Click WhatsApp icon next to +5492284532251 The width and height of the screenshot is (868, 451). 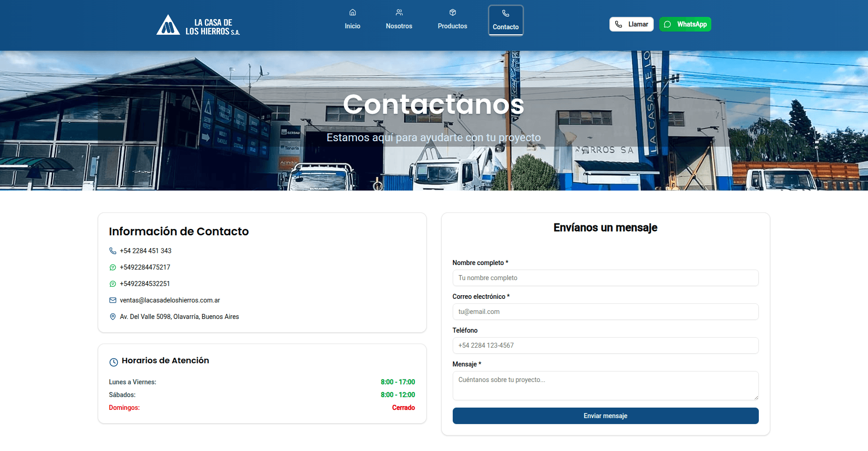click(x=113, y=284)
